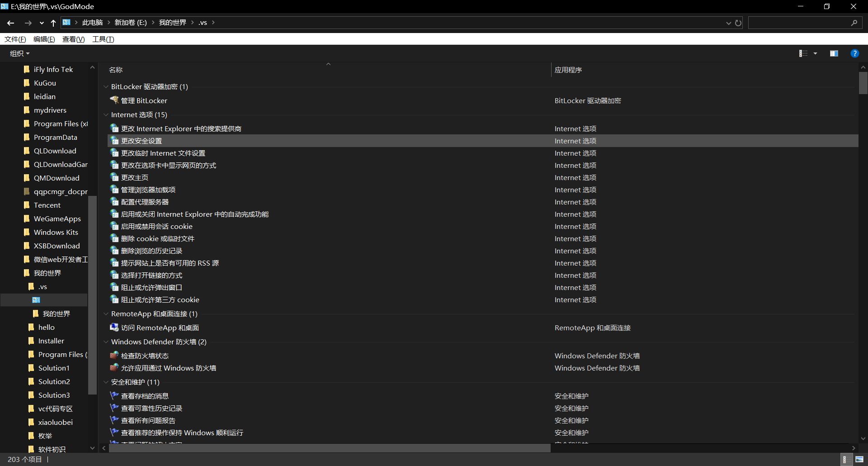
Task: Open the help question mark
Action: pos(854,53)
